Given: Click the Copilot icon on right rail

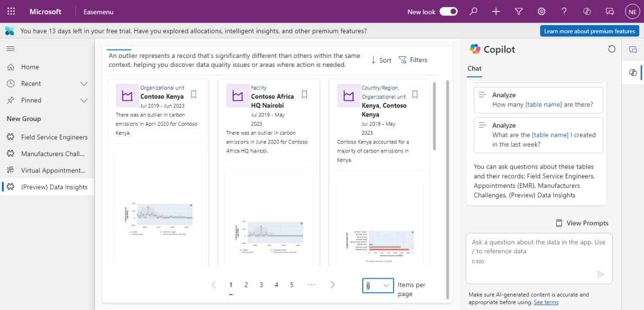Looking at the screenshot, I should pos(633,73).
